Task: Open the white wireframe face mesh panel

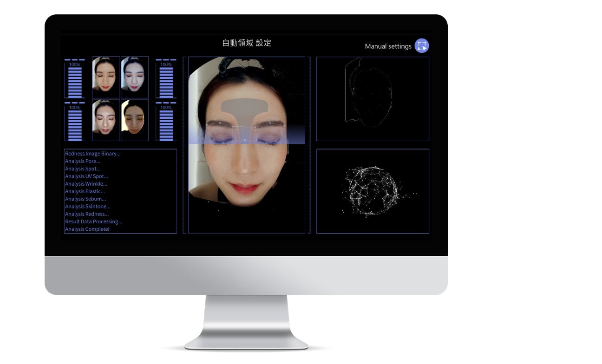Action: click(x=373, y=191)
